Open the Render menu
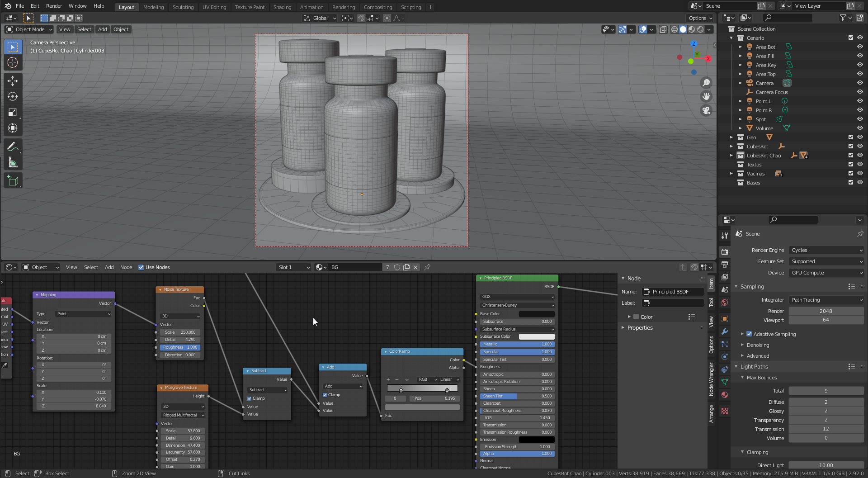The image size is (868, 478). (54, 6)
